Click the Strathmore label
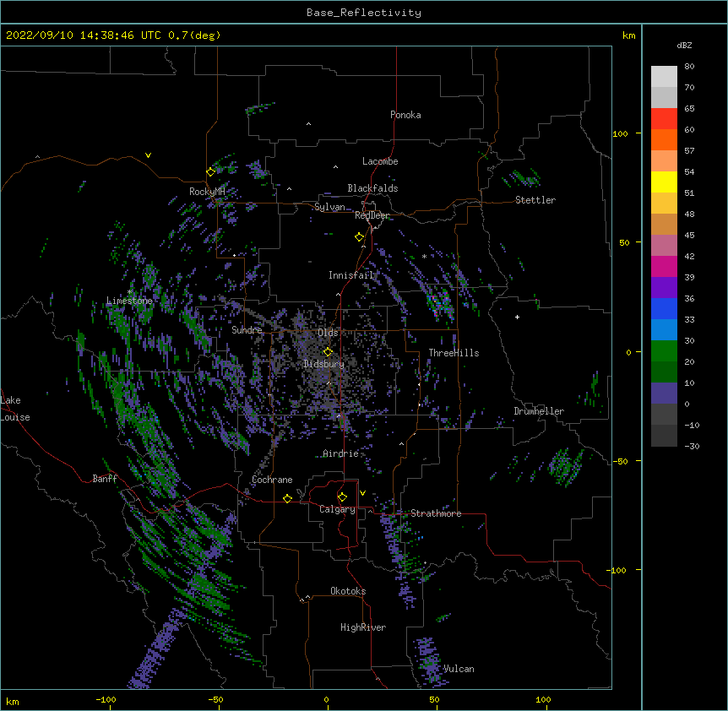Image resolution: width=728 pixels, height=711 pixels. click(x=436, y=513)
